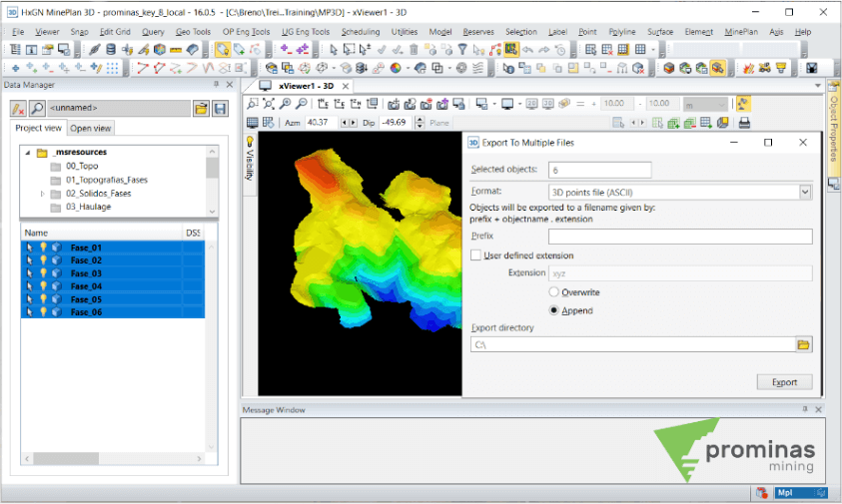Toggle the light bulb visibility of Fase_05
This screenshot has height=504, width=842.
44,299
